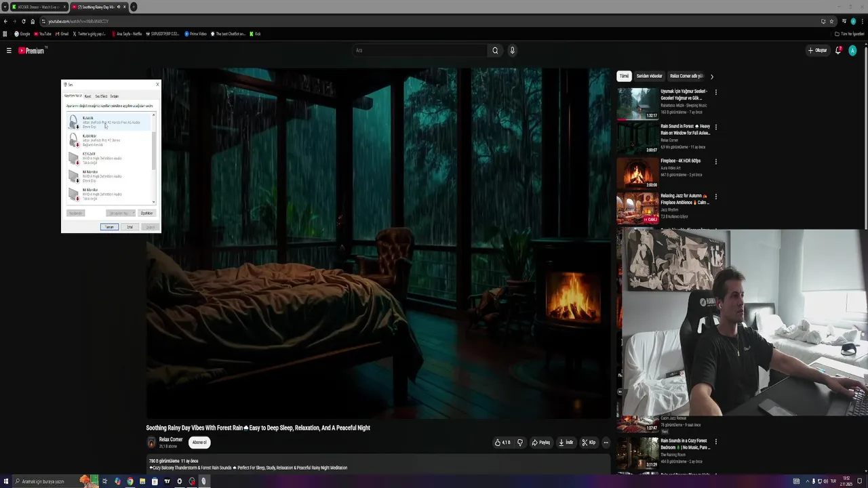Open the Windows Start menu
868x488 pixels.
(x=6, y=481)
